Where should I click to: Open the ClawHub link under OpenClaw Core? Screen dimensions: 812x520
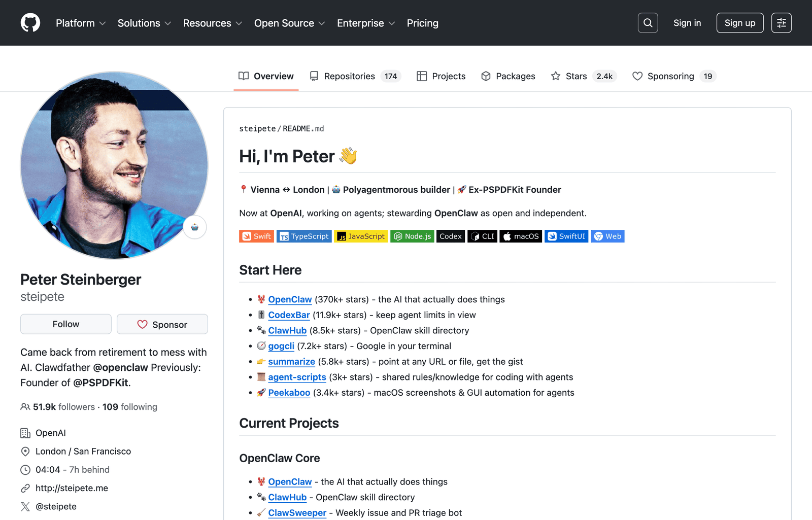(287, 498)
